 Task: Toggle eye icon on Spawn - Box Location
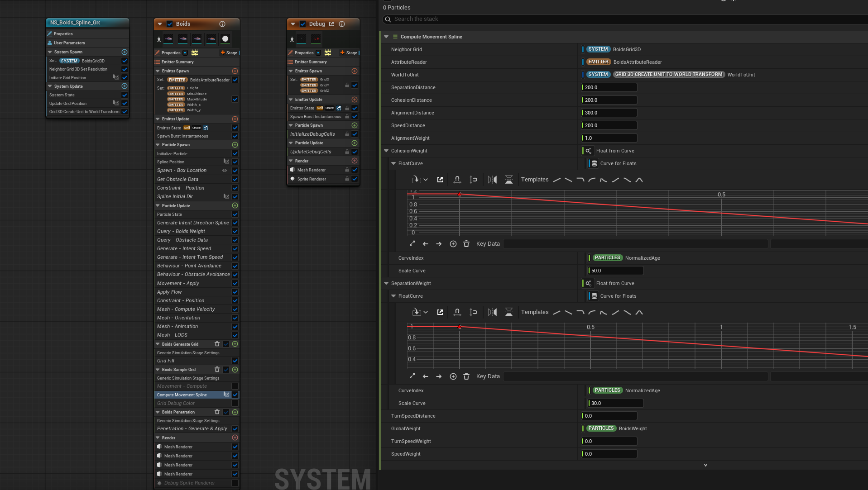coord(225,171)
